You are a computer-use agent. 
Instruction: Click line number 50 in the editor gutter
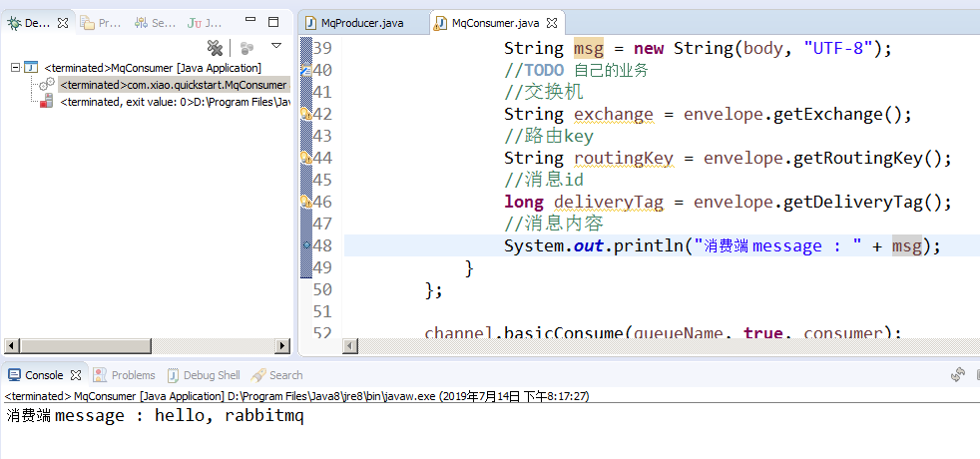(x=322, y=289)
